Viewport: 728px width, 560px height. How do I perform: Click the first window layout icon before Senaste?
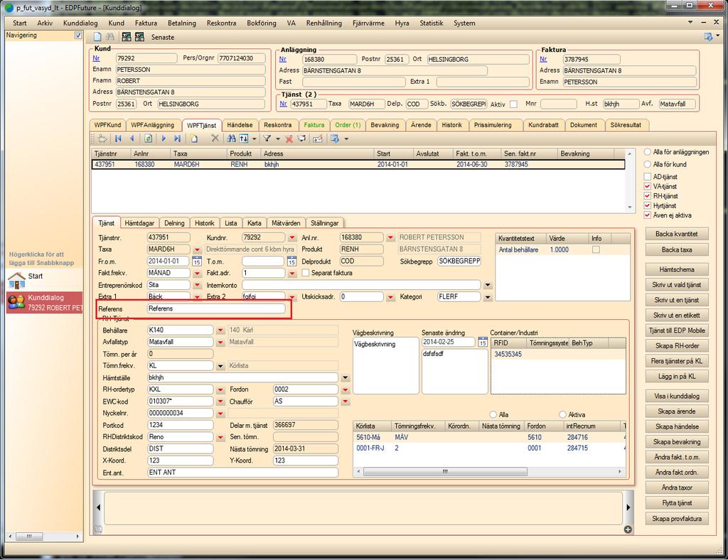[127, 37]
